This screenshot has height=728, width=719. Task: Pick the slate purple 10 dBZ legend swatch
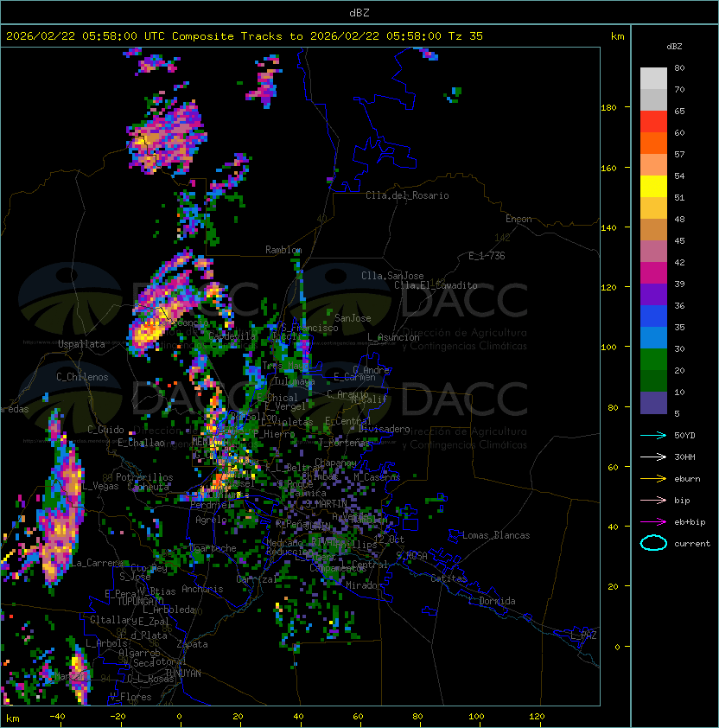pos(653,403)
